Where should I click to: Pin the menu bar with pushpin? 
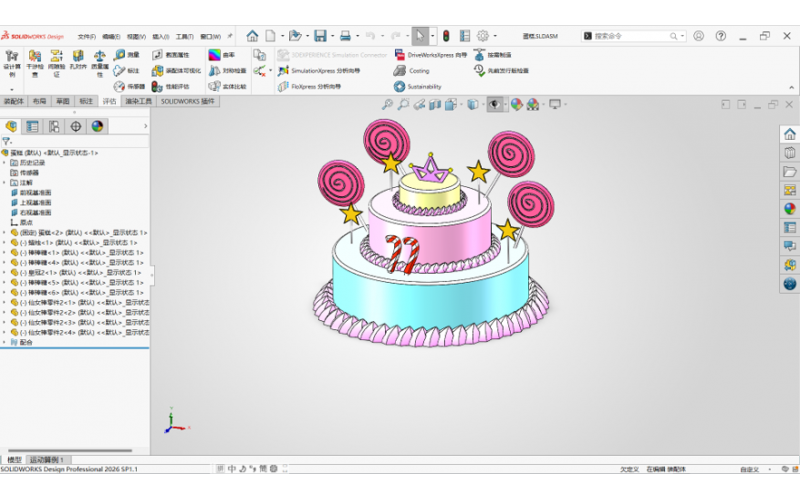pos(230,36)
